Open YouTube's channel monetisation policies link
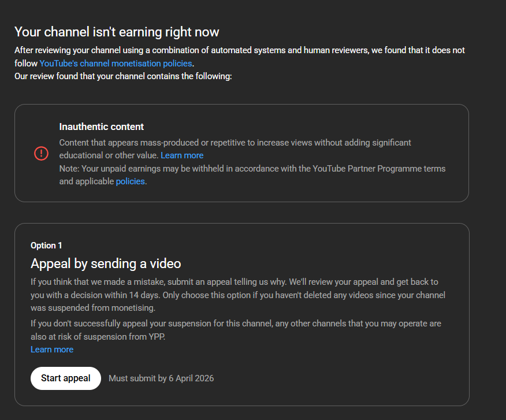Image resolution: width=506 pixels, height=420 pixels. pyautogui.click(x=116, y=64)
